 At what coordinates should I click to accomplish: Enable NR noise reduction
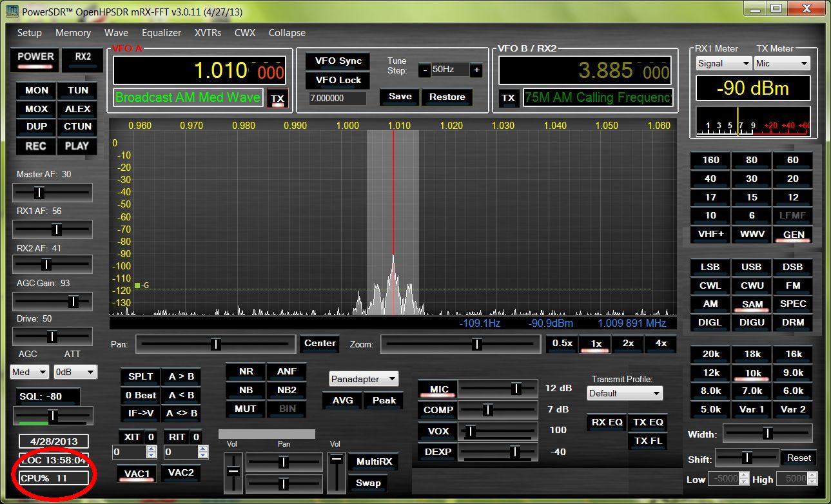point(246,372)
